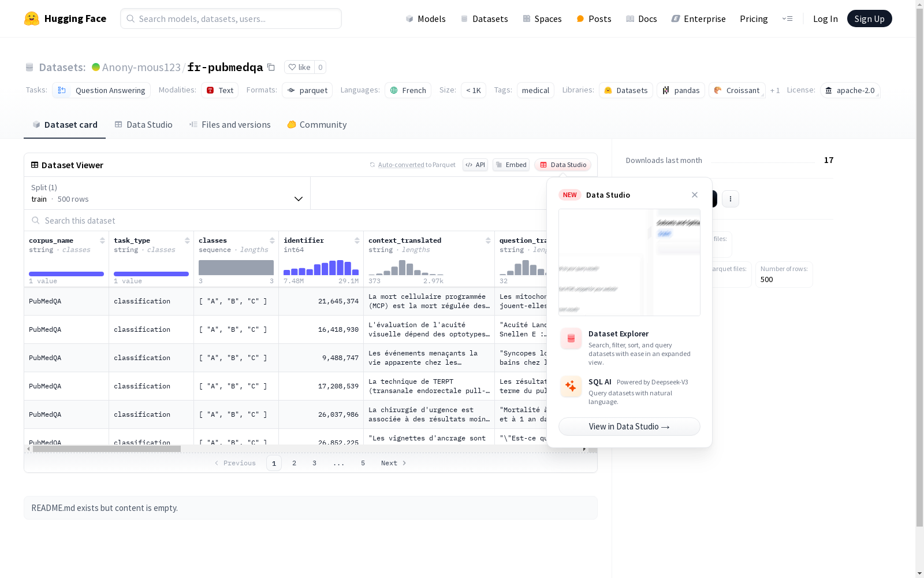
Task: Copy the dataset name with the copy icon
Action: pyautogui.click(x=271, y=67)
